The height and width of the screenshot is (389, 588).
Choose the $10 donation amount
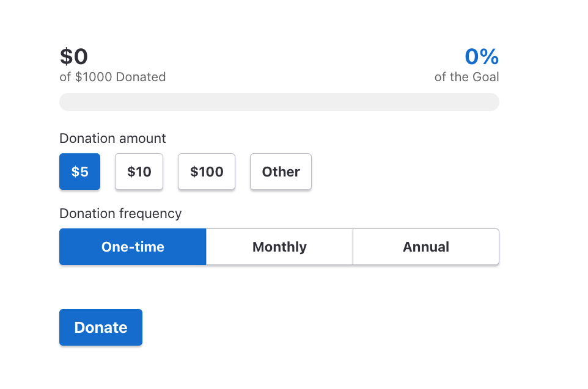pos(139,172)
